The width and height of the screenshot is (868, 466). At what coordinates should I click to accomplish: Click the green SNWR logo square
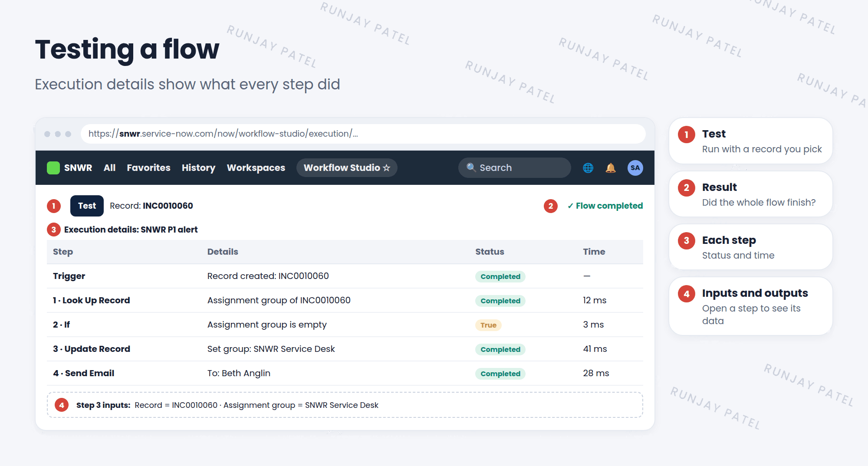tap(53, 168)
